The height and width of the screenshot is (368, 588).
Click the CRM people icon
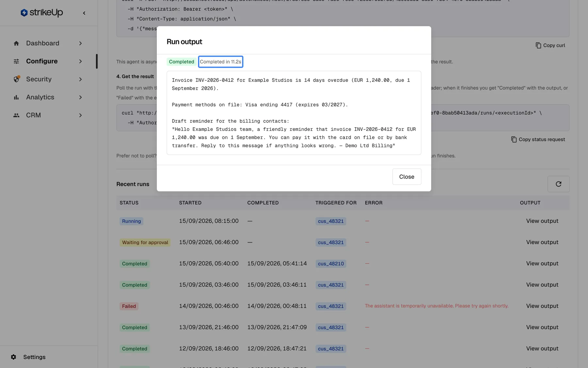(16, 115)
